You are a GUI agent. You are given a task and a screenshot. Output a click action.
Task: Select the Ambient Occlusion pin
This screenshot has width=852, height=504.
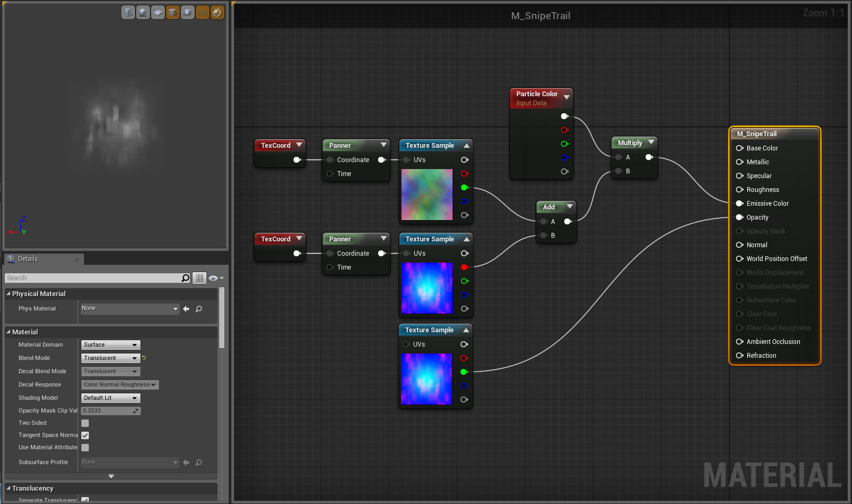pyautogui.click(x=740, y=342)
